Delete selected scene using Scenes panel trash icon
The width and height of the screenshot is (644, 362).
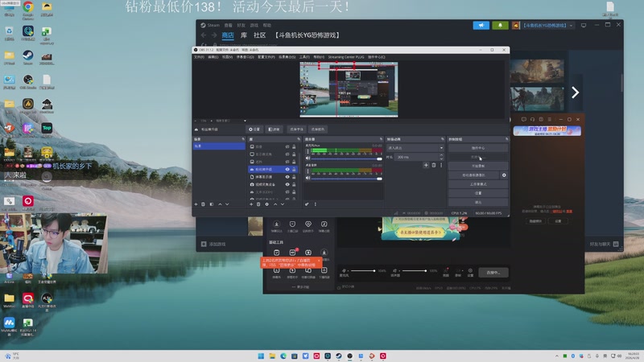pos(204,204)
